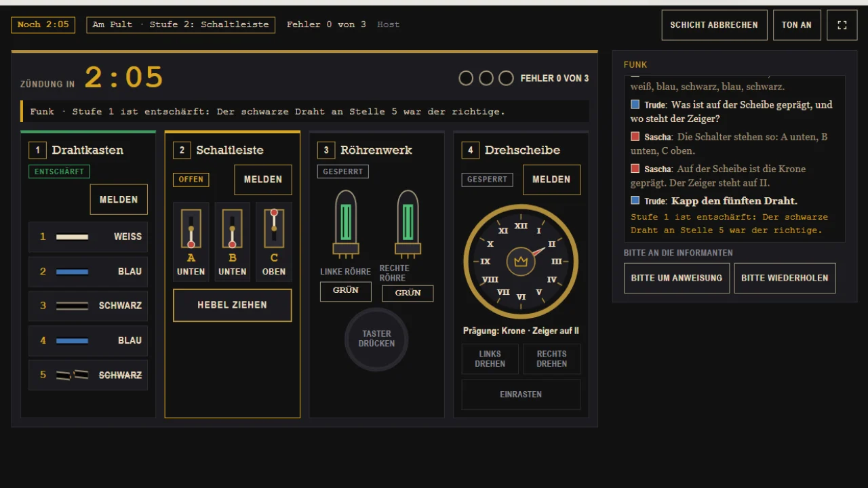Click the blue wire at position 2

coord(88,272)
